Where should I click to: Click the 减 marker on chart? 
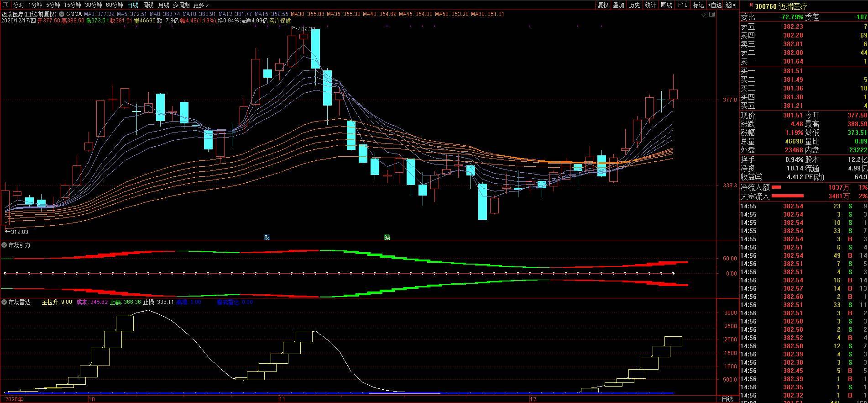pos(387,237)
